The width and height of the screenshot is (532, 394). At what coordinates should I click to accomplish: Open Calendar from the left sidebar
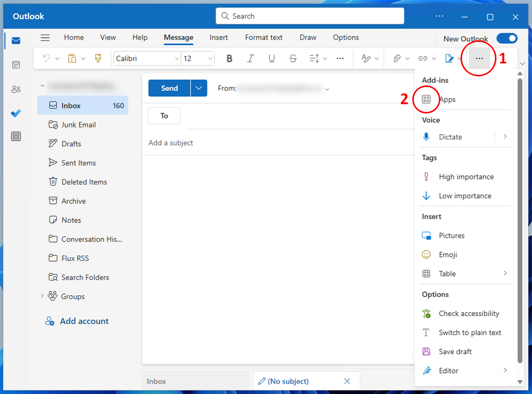coord(16,65)
